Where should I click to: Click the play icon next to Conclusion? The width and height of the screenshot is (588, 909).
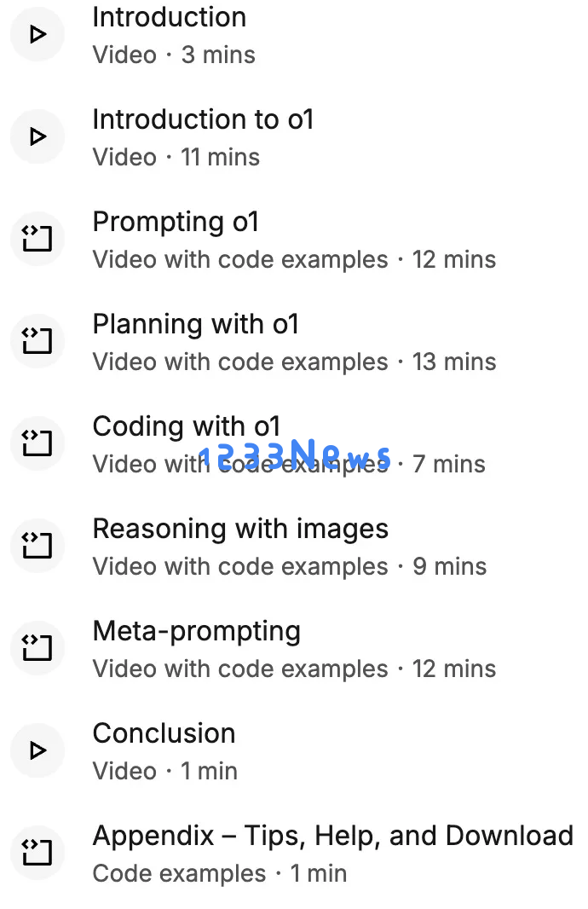coord(37,750)
